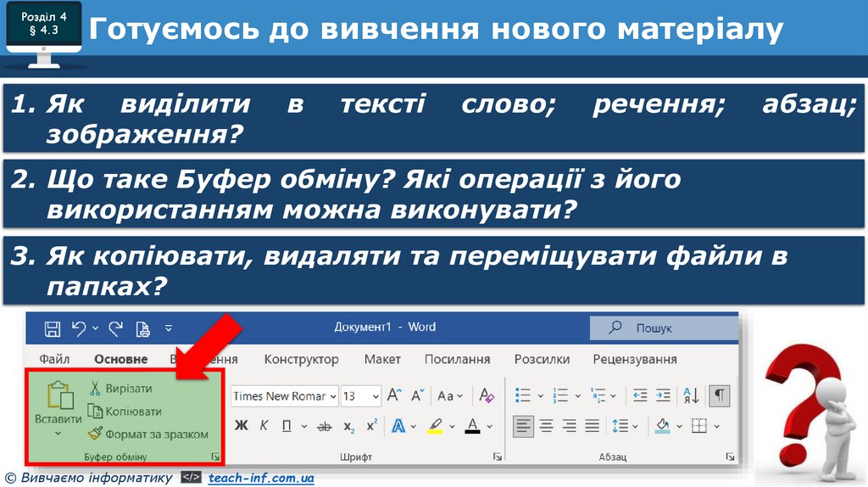
Task: Click shading paint bucket icon
Action: click(663, 426)
